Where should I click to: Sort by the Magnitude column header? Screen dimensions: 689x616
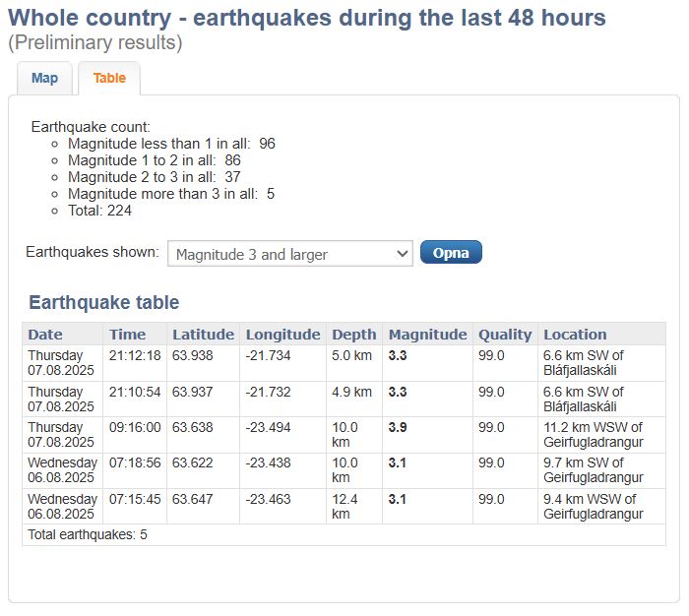(427, 335)
